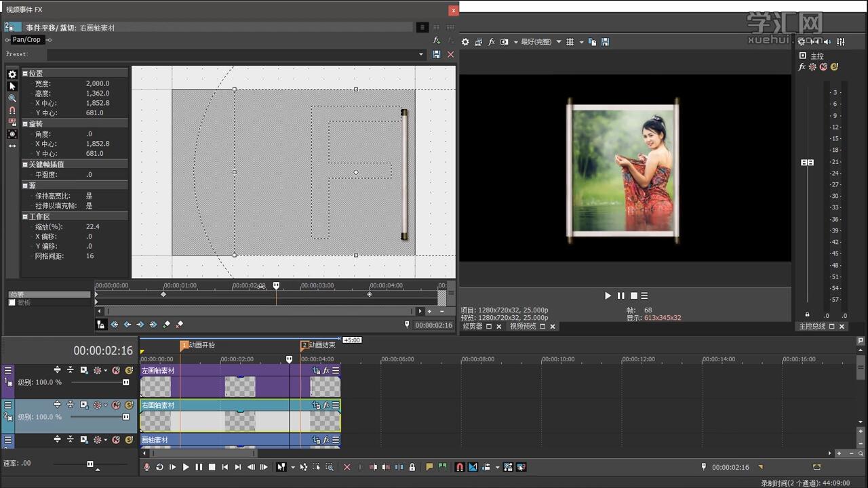Select the normal edit arrow tool in Pan/Crop
This screenshot has height=488, width=868.
coord(12,86)
